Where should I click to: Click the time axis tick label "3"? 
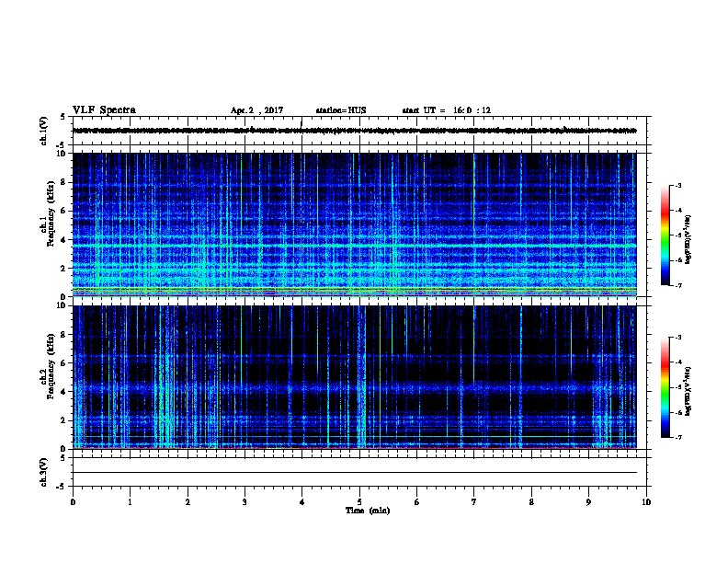tap(245, 501)
